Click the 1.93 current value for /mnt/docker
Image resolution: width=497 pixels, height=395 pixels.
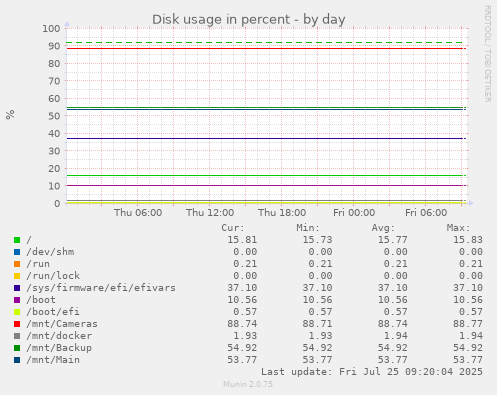(x=245, y=336)
